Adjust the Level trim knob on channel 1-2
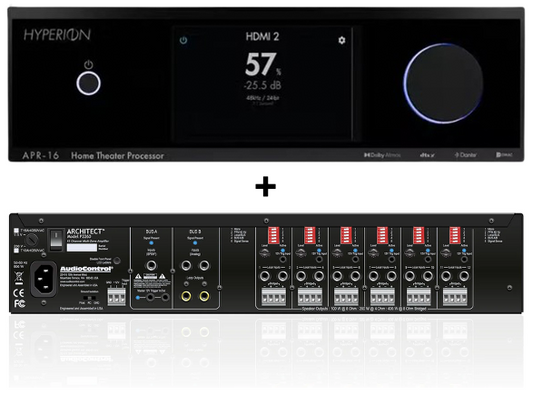Viewport: 533px width, 414px height. (x=264, y=253)
